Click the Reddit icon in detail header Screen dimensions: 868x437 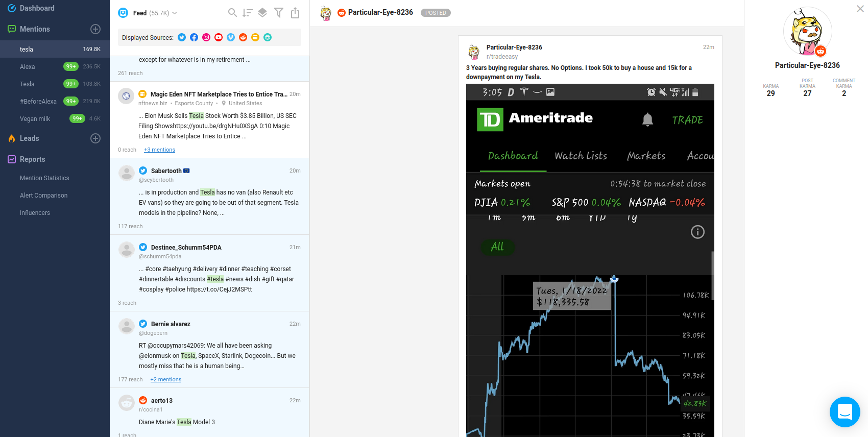pyautogui.click(x=342, y=13)
